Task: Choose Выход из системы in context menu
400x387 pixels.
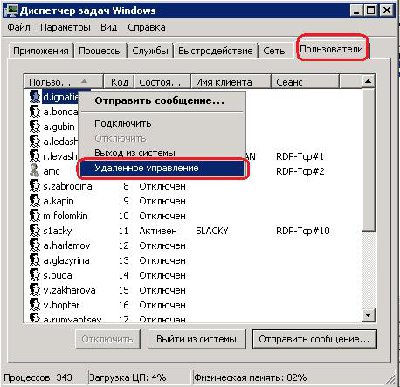Action: point(135,153)
